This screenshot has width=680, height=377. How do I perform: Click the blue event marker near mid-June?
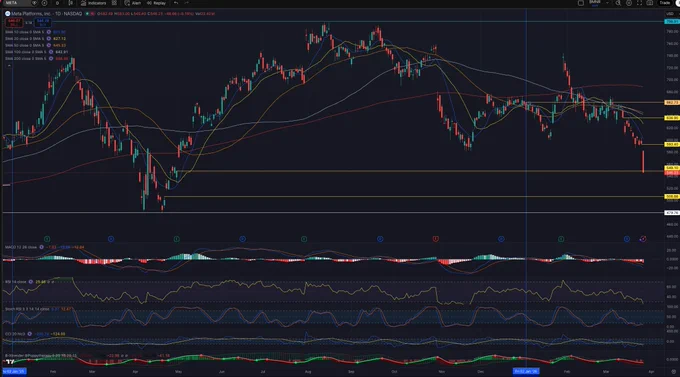point(242,239)
